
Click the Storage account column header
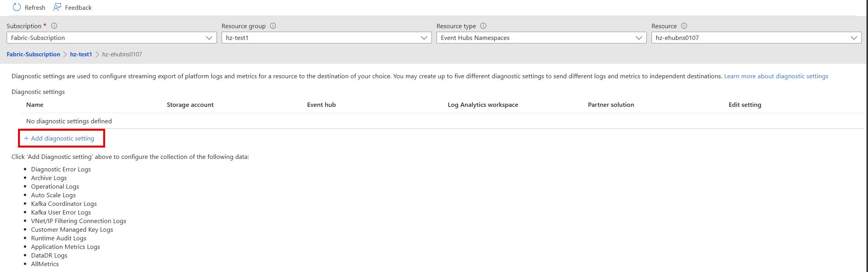click(x=190, y=105)
